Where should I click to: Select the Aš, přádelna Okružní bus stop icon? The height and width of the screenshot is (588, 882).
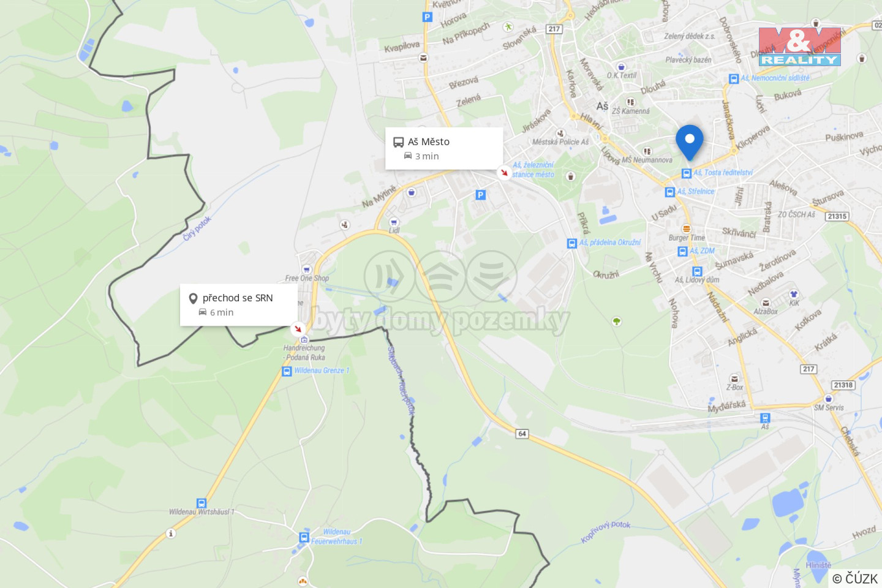(572, 243)
